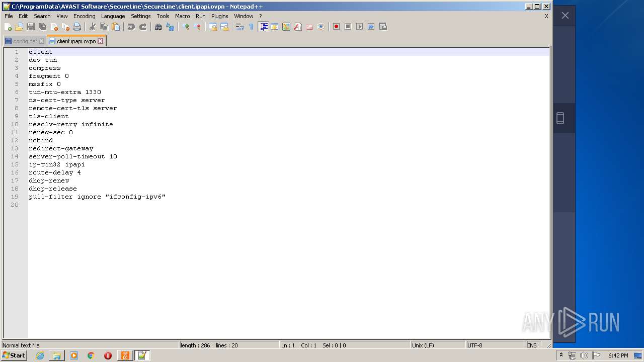644x362 pixels.
Task: Open the Opera icon in taskbar
Action: [x=108, y=355]
